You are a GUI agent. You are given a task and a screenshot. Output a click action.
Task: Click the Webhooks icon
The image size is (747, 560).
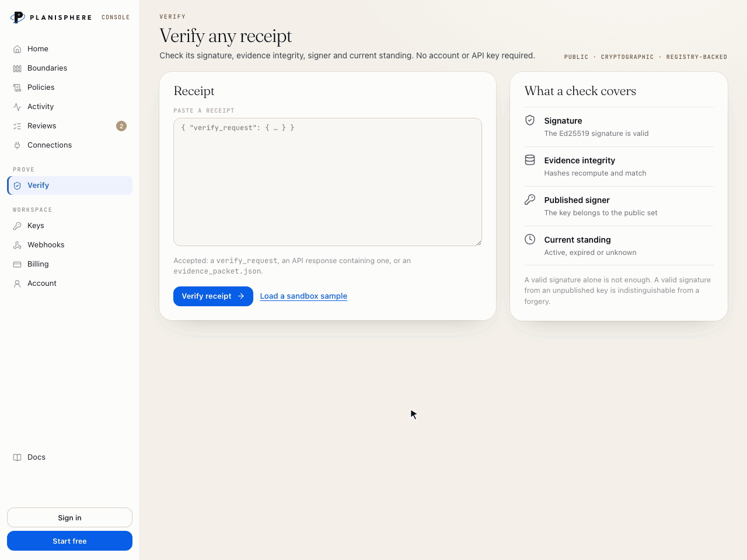point(18,245)
